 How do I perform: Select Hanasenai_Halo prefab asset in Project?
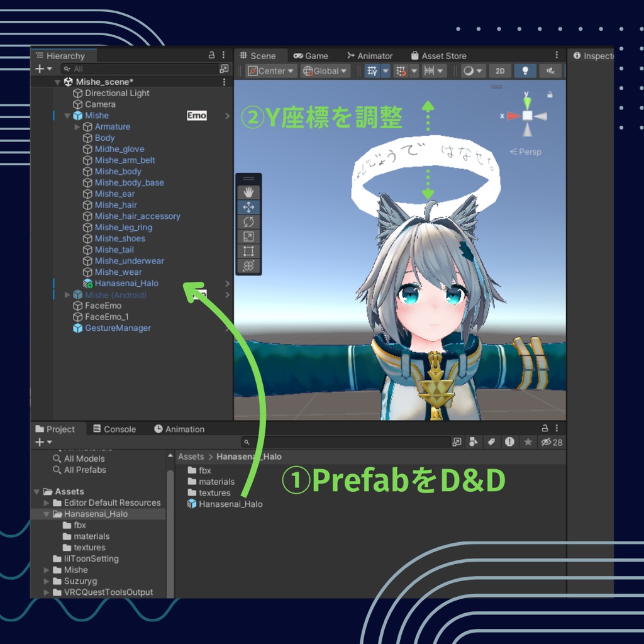click(225, 504)
